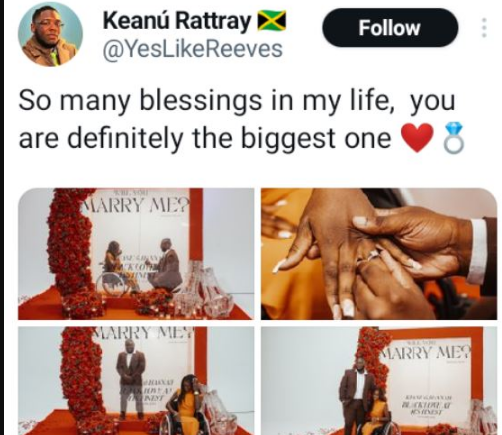Select the tweet text about blessings

click(x=237, y=119)
